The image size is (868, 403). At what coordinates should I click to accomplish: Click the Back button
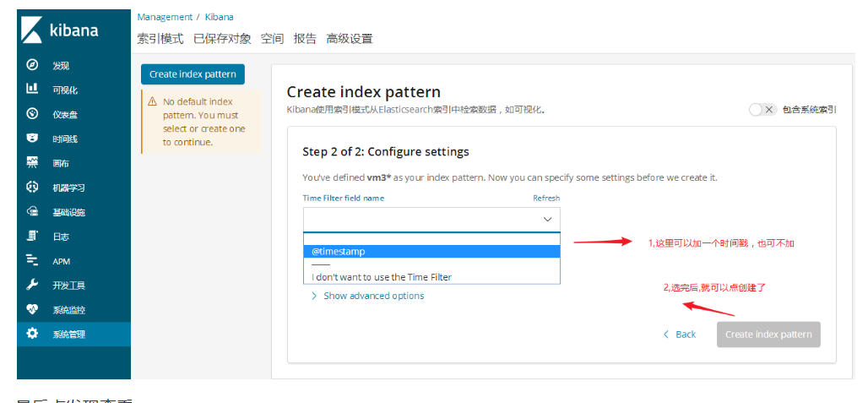[x=679, y=335]
